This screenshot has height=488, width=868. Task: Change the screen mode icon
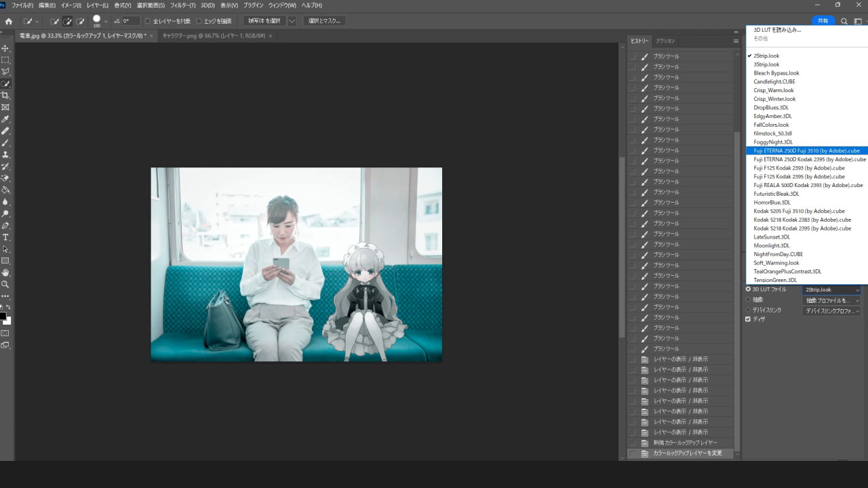(x=5, y=345)
